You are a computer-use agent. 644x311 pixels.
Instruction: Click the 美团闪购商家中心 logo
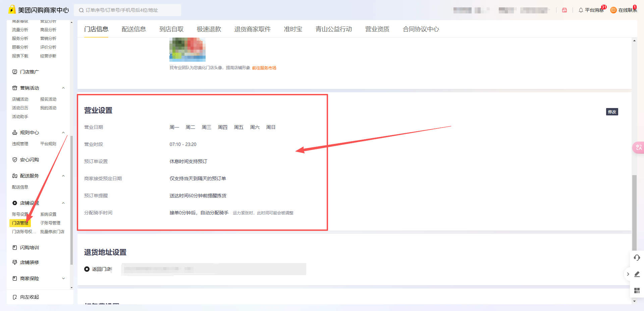[39, 9]
